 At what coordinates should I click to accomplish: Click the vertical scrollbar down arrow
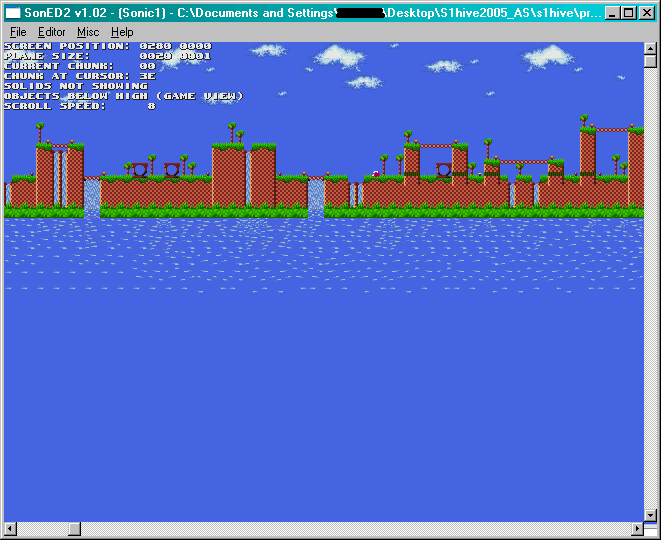coord(650,515)
